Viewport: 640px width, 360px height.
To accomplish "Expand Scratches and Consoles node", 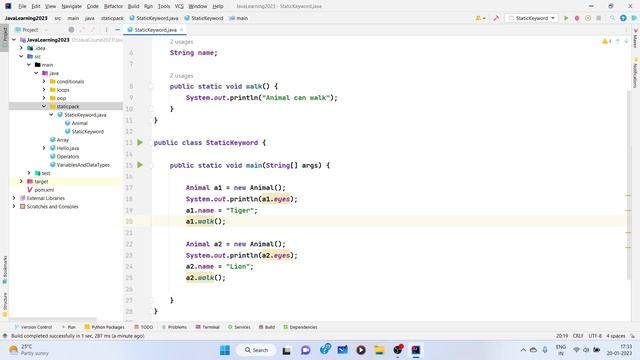I will click(x=14, y=207).
